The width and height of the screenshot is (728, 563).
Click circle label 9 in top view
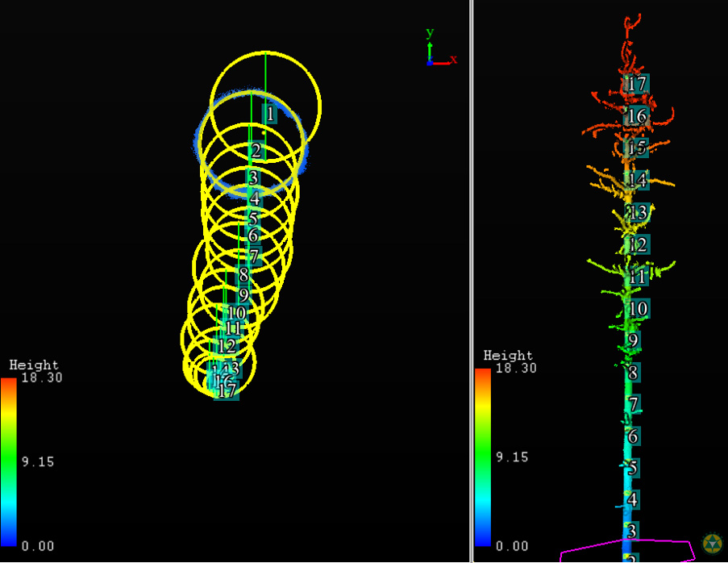click(x=243, y=295)
